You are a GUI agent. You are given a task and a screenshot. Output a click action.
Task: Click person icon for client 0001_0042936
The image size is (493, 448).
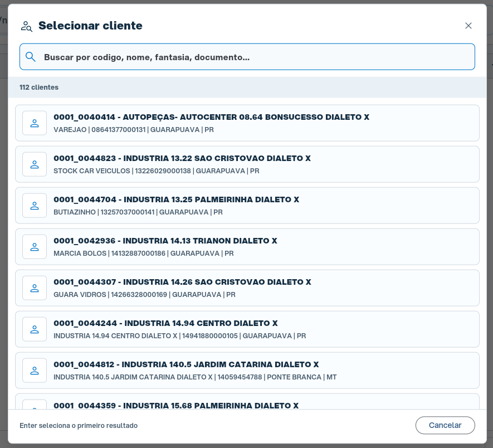pyautogui.click(x=35, y=247)
